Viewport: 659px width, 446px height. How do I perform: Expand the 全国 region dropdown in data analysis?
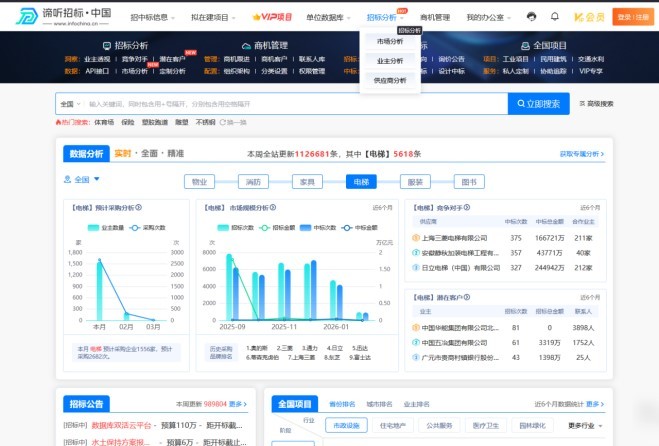click(x=76, y=180)
